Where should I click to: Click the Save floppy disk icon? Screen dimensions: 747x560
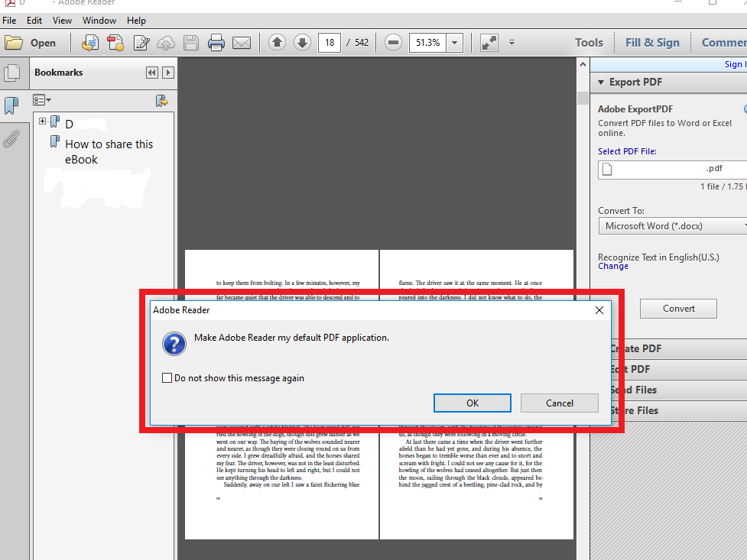[191, 43]
